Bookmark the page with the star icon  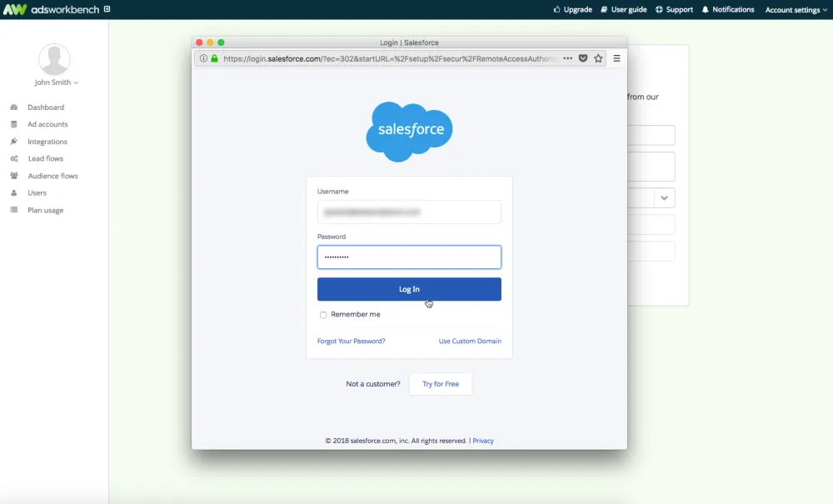click(x=599, y=58)
